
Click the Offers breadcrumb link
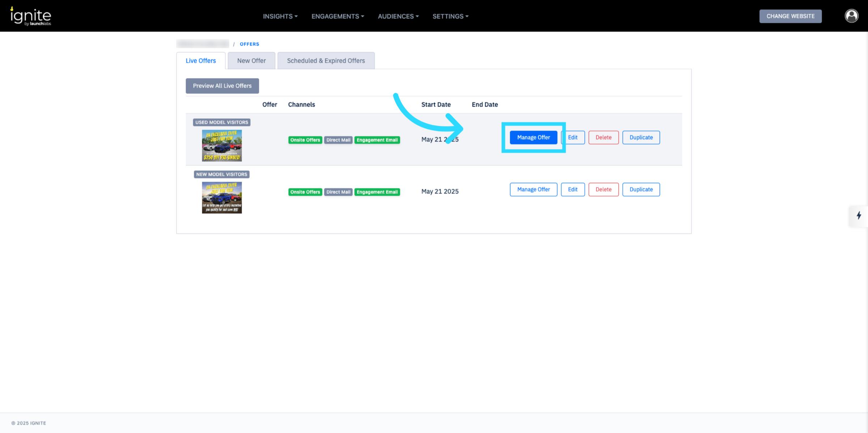(249, 44)
